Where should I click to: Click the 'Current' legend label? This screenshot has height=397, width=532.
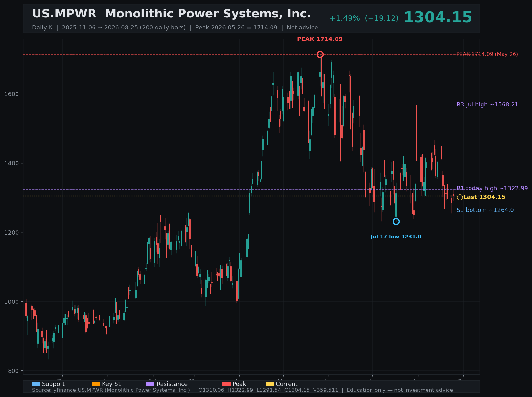click(x=287, y=384)
